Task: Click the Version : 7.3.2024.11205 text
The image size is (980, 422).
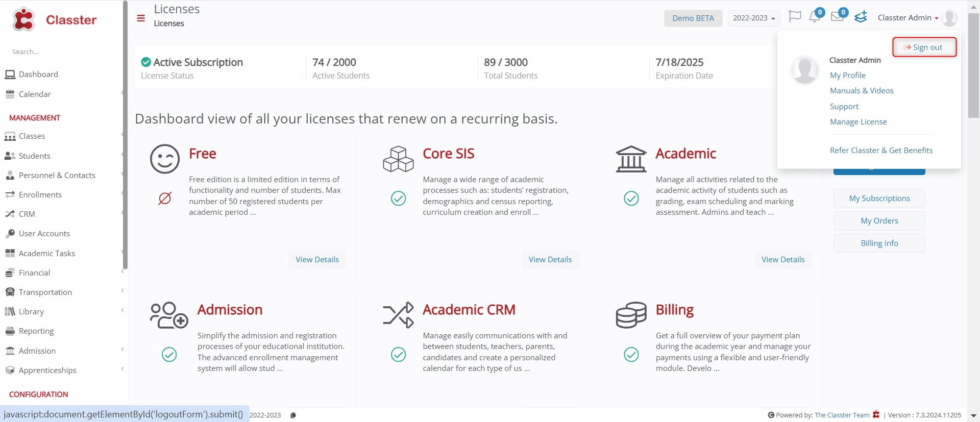Action: click(924, 415)
